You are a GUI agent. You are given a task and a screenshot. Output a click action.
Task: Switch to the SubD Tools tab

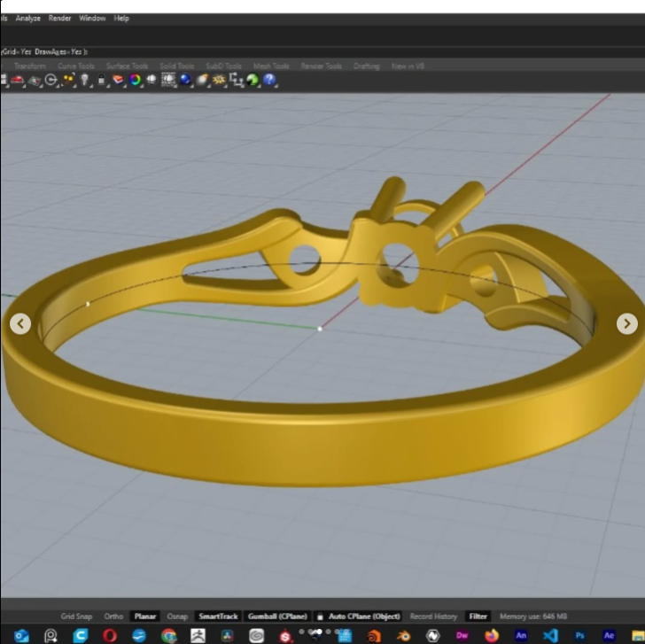pos(223,66)
